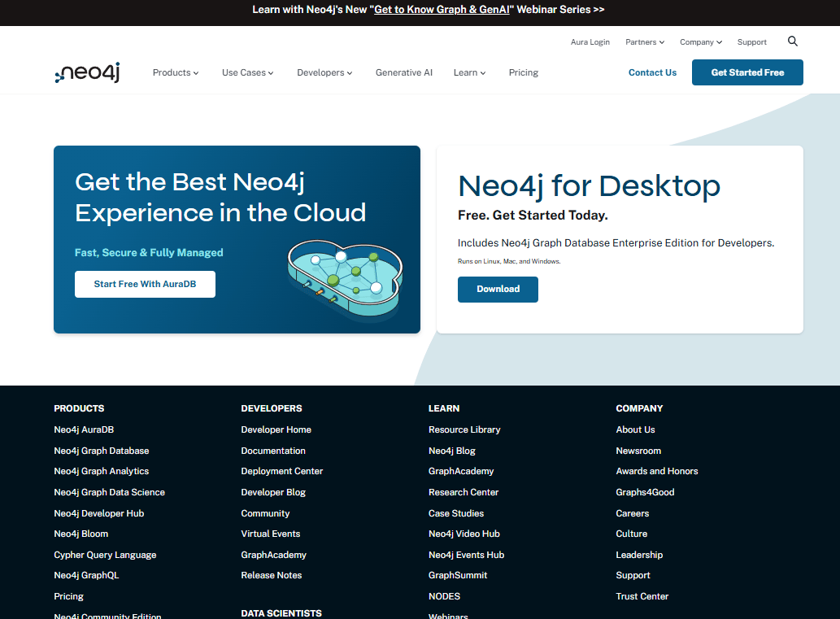Open NODES footer link
This screenshot has width=840, height=619.
point(444,596)
